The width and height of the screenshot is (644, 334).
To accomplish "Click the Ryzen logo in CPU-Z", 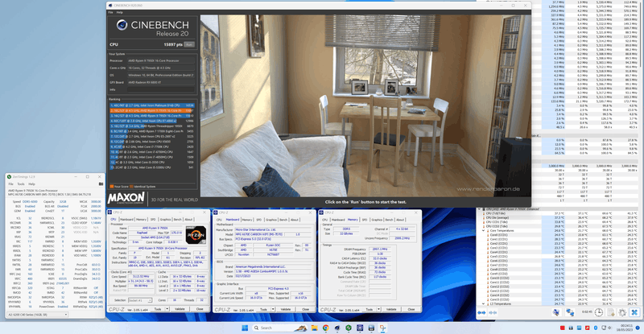I will click(x=196, y=234).
